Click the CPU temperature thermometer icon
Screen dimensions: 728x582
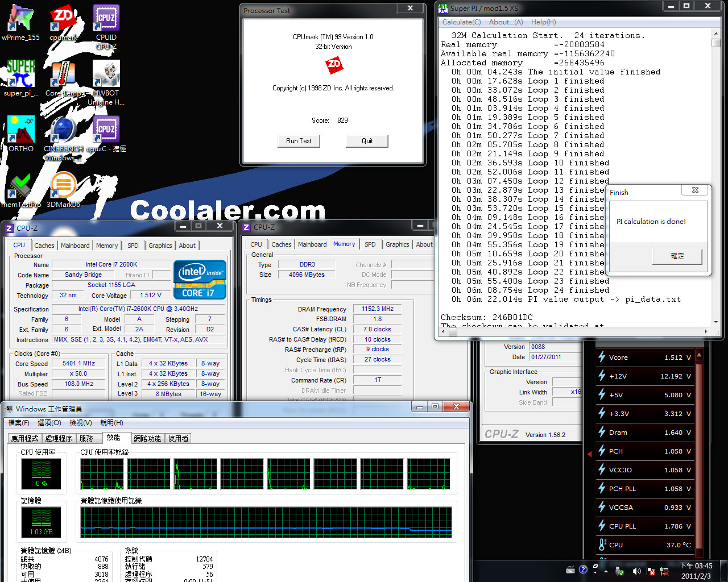[x=602, y=544]
